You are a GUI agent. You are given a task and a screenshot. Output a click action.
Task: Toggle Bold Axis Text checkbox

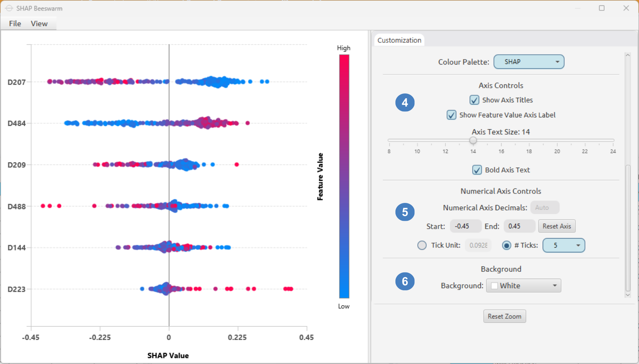tap(477, 170)
